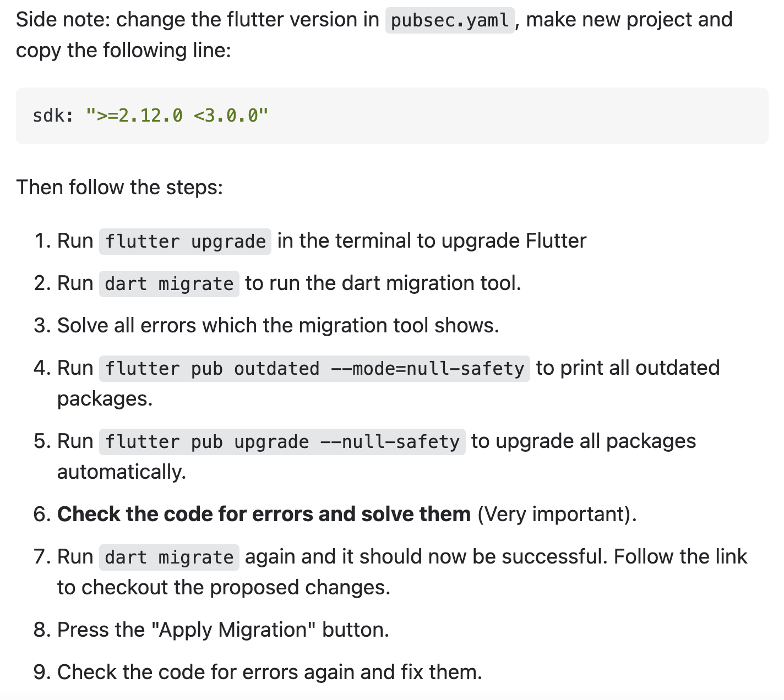784x700 pixels.
Task: Click the ">=2.12.0 <3.0.0" version string
Action: tap(177, 116)
